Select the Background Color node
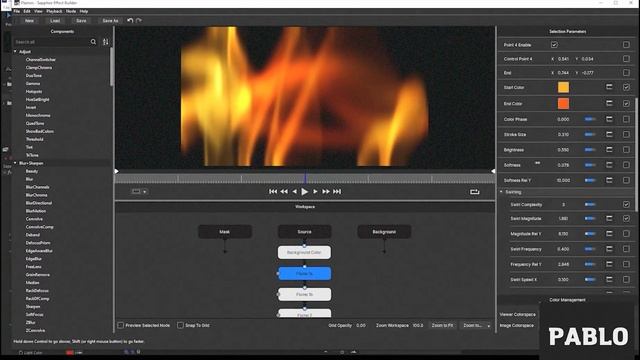The image size is (640, 360). pos(304,252)
